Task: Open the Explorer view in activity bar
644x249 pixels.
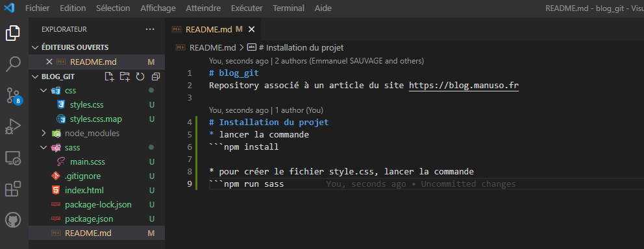Action: (x=13, y=34)
